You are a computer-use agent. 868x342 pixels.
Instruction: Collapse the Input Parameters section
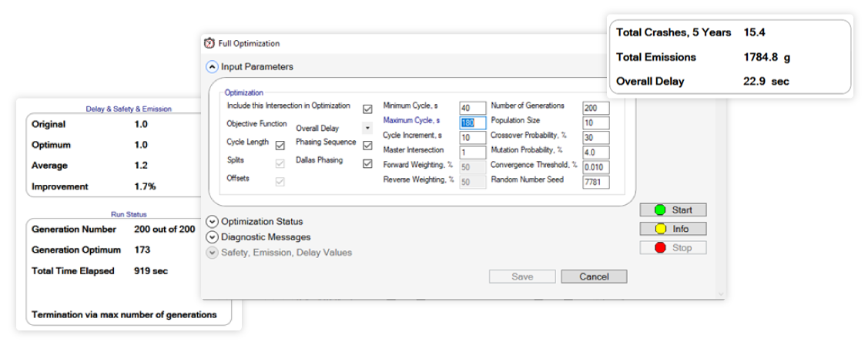click(x=212, y=66)
